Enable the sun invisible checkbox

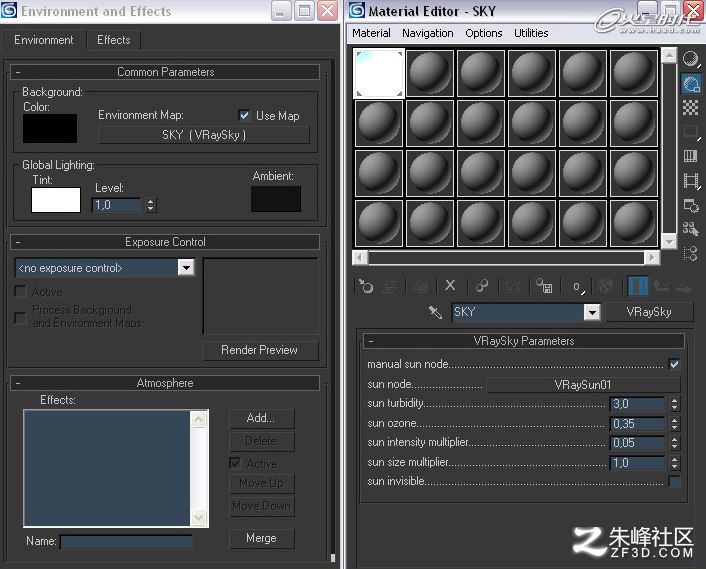coord(674,481)
